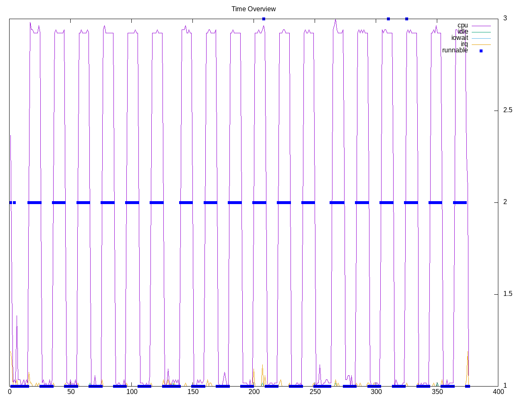Viewport: 532px width, 399px height.
Task: Click the "irq" legend label
Action: 464,44
